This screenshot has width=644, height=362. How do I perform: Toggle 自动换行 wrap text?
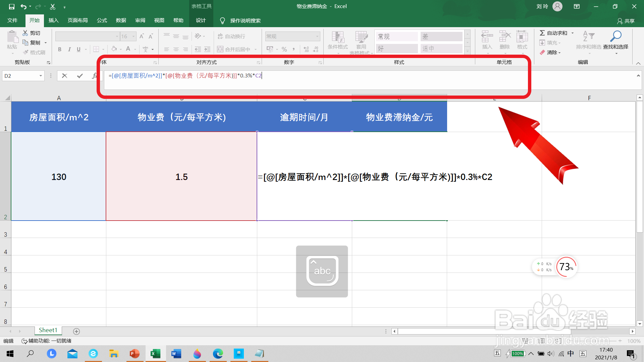231,36
